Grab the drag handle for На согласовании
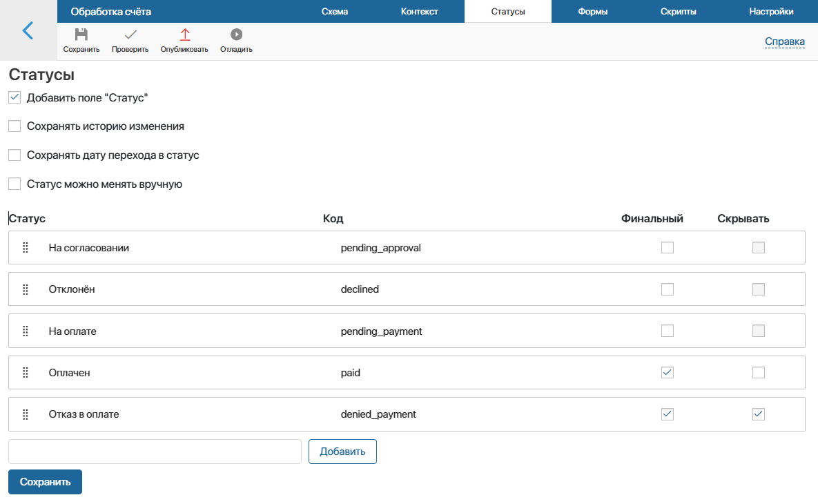The image size is (818, 504). [26, 248]
